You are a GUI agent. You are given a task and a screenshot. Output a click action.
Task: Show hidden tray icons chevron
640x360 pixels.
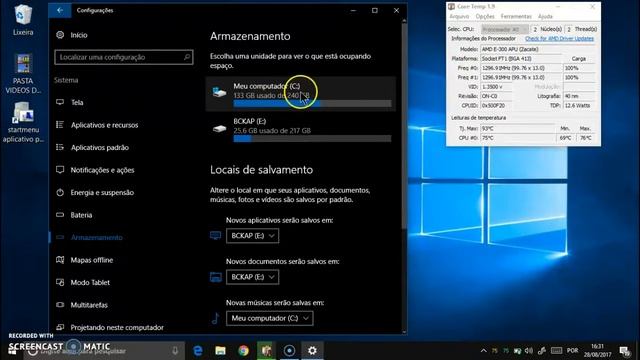pos(484,351)
